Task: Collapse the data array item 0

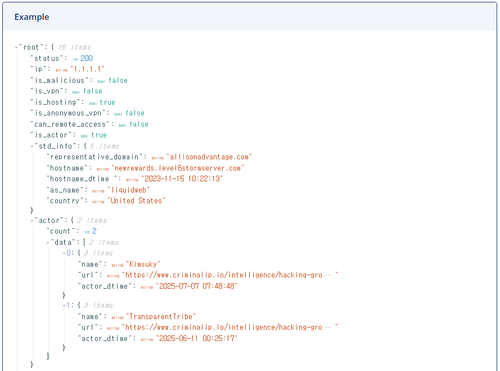Action: (63, 253)
